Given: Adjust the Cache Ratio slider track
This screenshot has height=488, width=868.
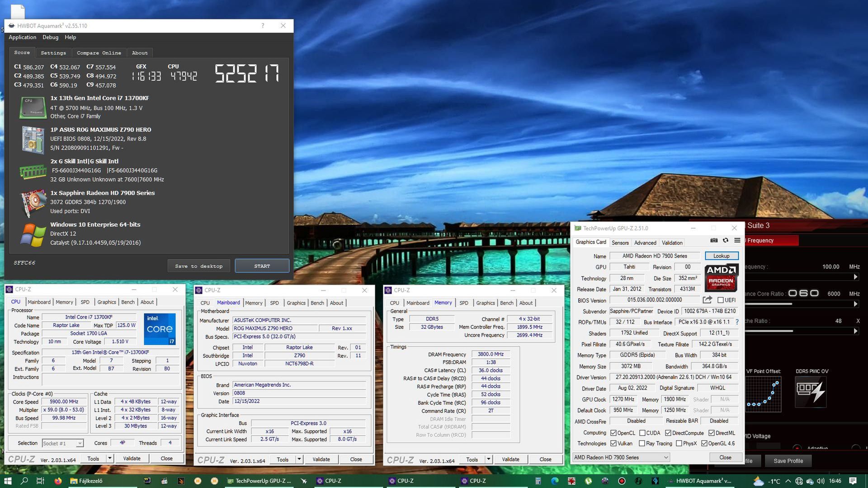Looking at the screenshot, I should 798,331.
